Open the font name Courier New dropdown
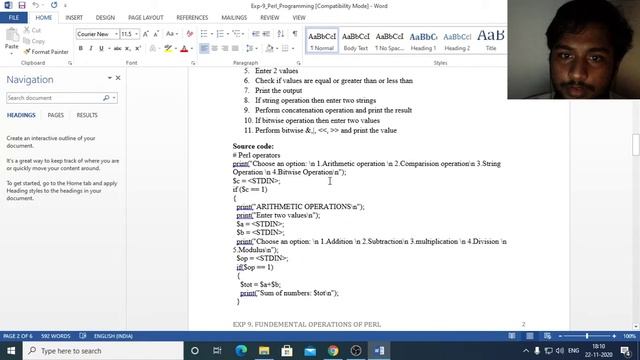This screenshot has height=360, width=640. (116, 34)
